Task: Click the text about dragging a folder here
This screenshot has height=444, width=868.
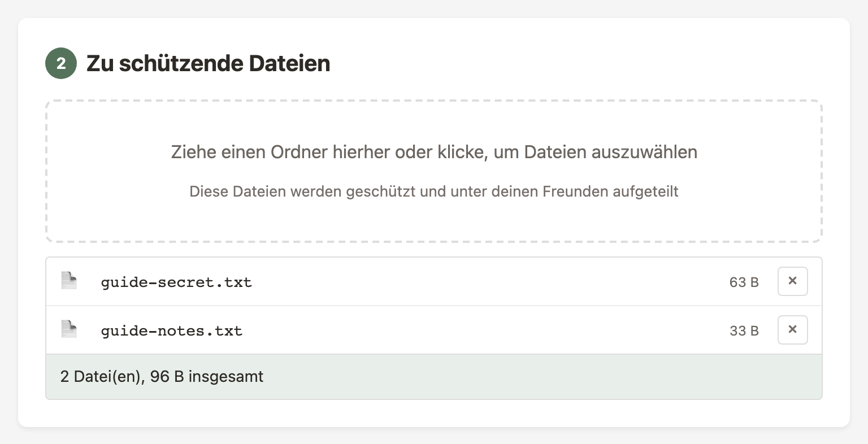Action: coord(434,152)
